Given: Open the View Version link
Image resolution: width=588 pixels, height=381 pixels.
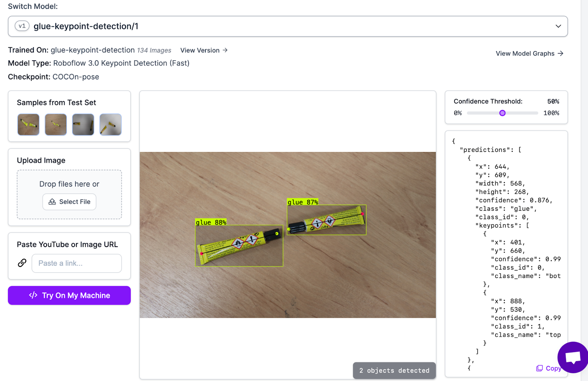Looking at the screenshot, I should tap(200, 50).
